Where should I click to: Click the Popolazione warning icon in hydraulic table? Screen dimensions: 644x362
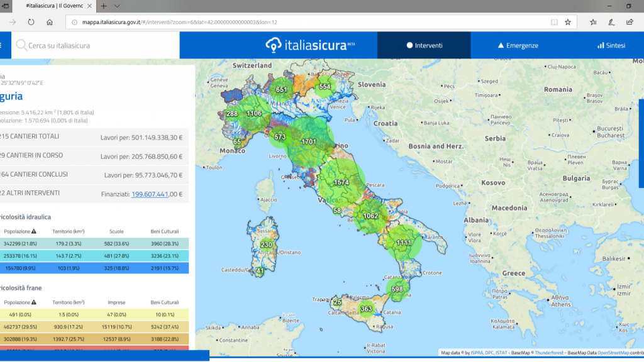[34, 231]
